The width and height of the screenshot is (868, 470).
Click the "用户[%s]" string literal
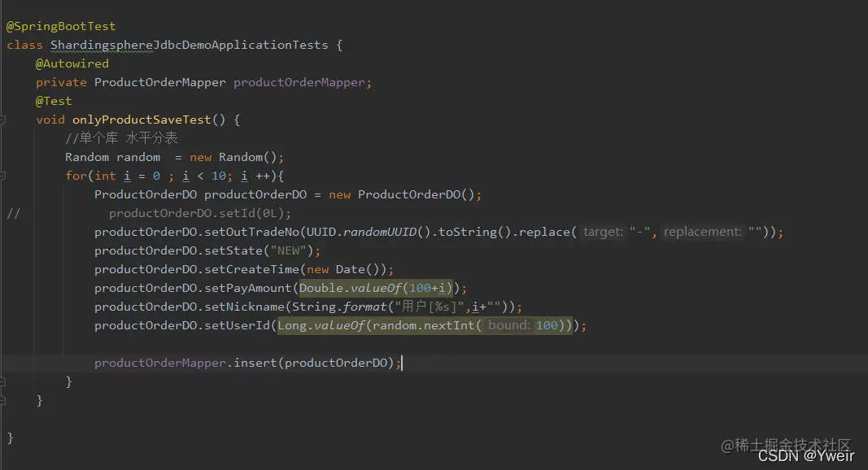click(430, 307)
